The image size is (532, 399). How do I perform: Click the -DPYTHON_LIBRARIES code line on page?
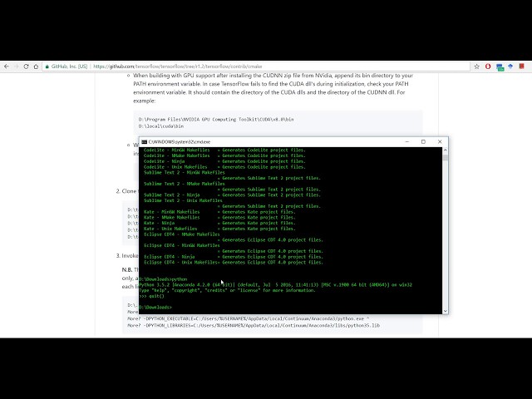click(254, 325)
